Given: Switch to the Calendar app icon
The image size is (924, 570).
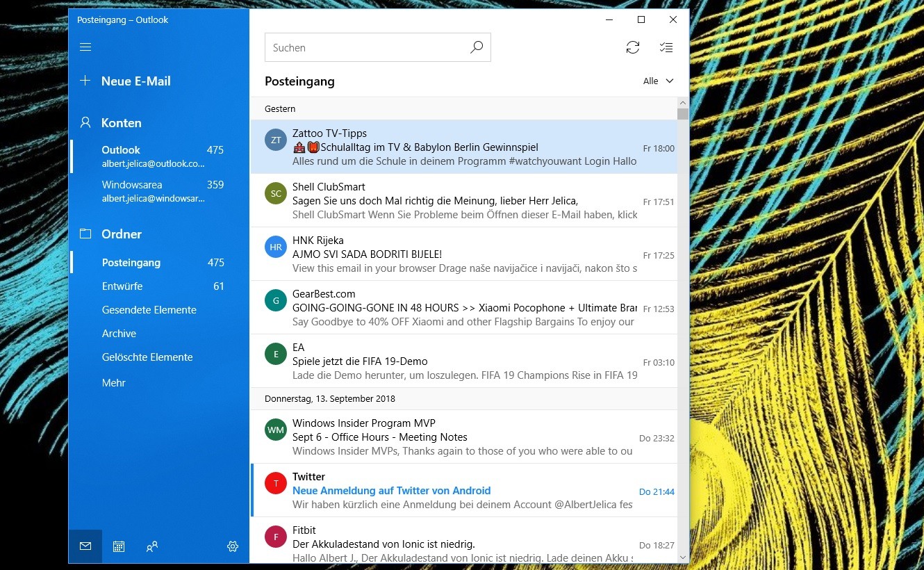Looking at the screenshot, I should click(x=119, y=546).
